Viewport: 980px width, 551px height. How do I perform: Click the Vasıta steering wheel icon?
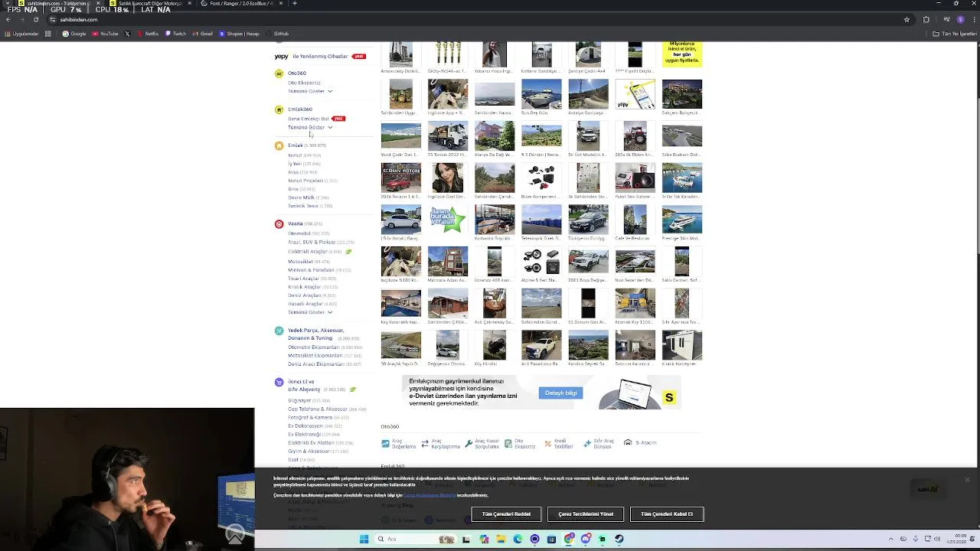(x=279, y=224)
